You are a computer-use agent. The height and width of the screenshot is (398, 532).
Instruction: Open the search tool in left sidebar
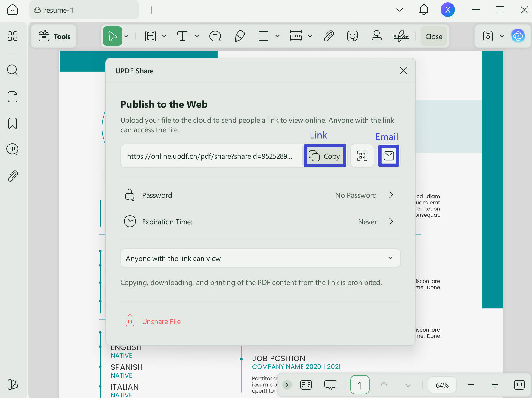13,70
